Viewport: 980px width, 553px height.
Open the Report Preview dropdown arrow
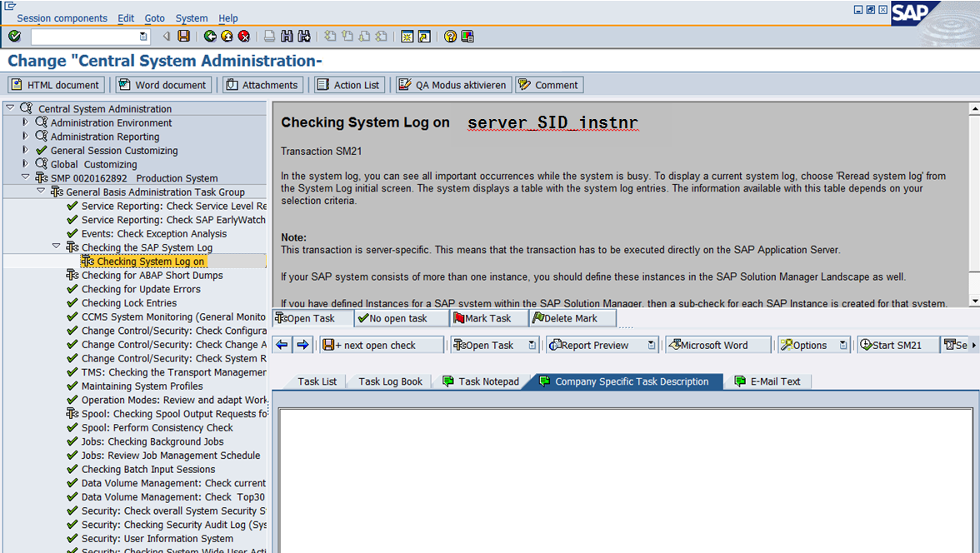pyautogui.click(x=652, y=345)
